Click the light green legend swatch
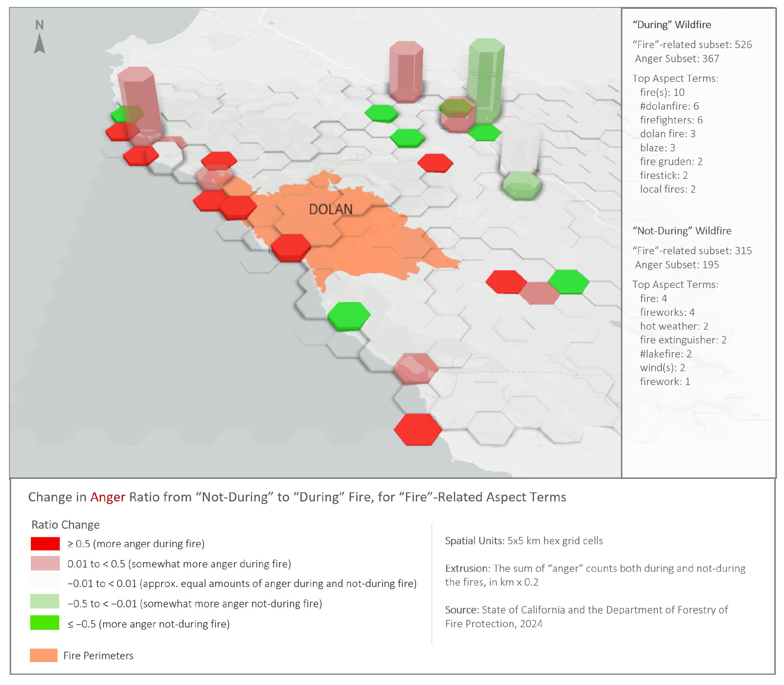 point(45,601)
